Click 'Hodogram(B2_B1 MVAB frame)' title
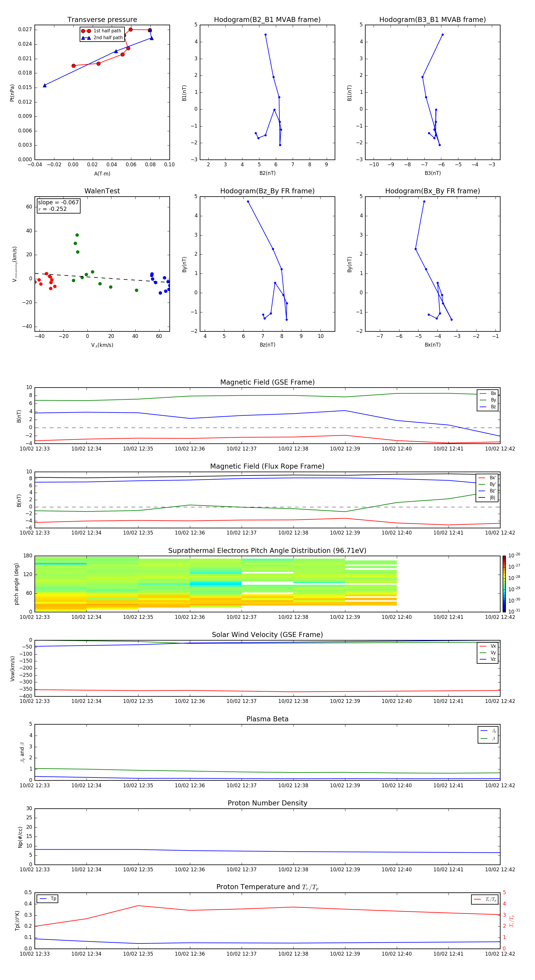535x980 pixels. click(267, 20)
